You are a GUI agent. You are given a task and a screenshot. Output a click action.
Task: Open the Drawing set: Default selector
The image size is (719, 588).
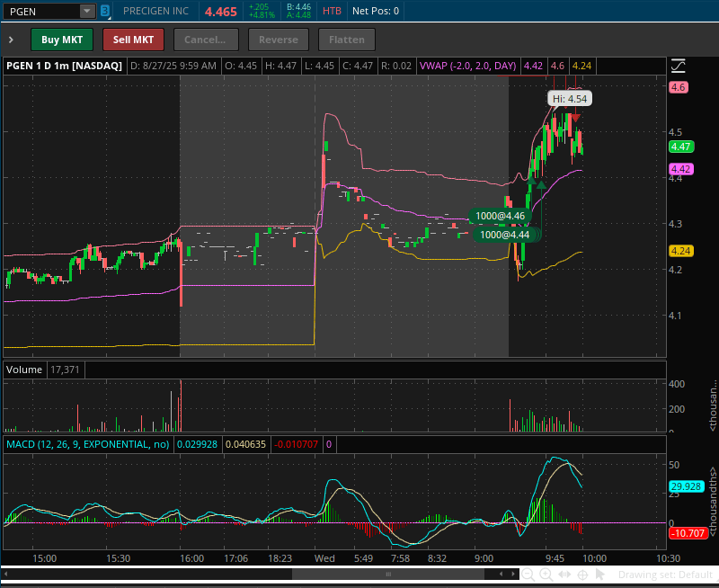(664, 575)
